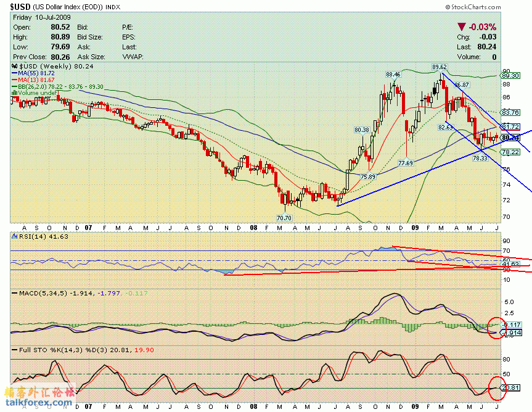Click the 88.46 peak price label
The image size is (532, 412).
tap(393, 75)
